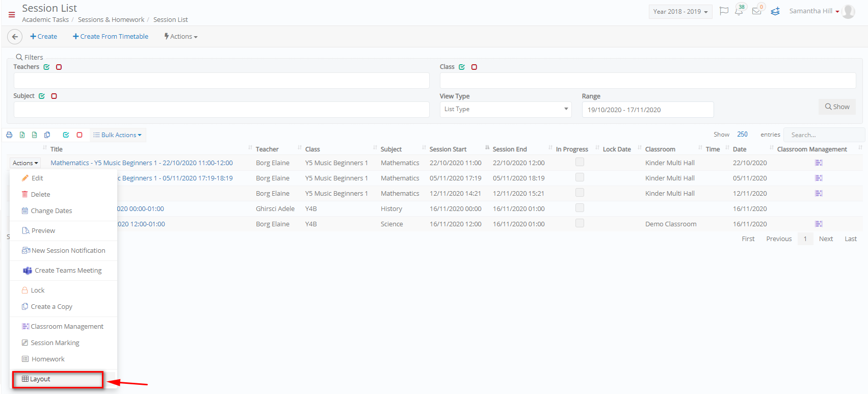Click the first green file export icon

pos(22,135)
